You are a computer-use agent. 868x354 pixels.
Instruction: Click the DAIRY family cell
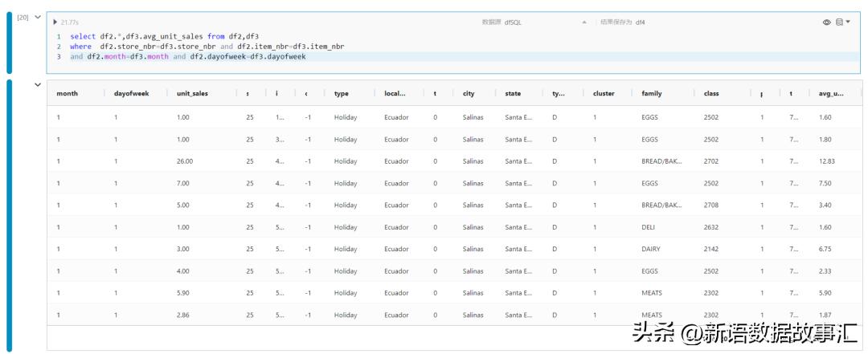651,250
